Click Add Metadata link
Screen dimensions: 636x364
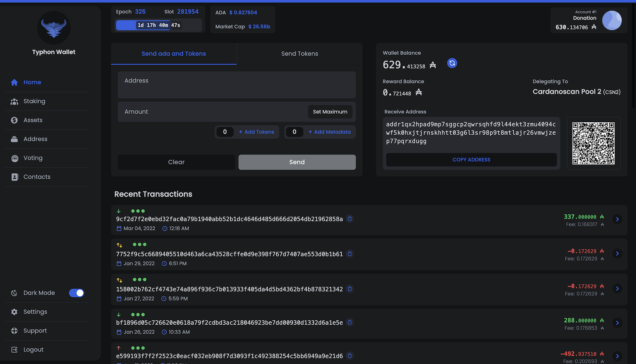point(330,132)
